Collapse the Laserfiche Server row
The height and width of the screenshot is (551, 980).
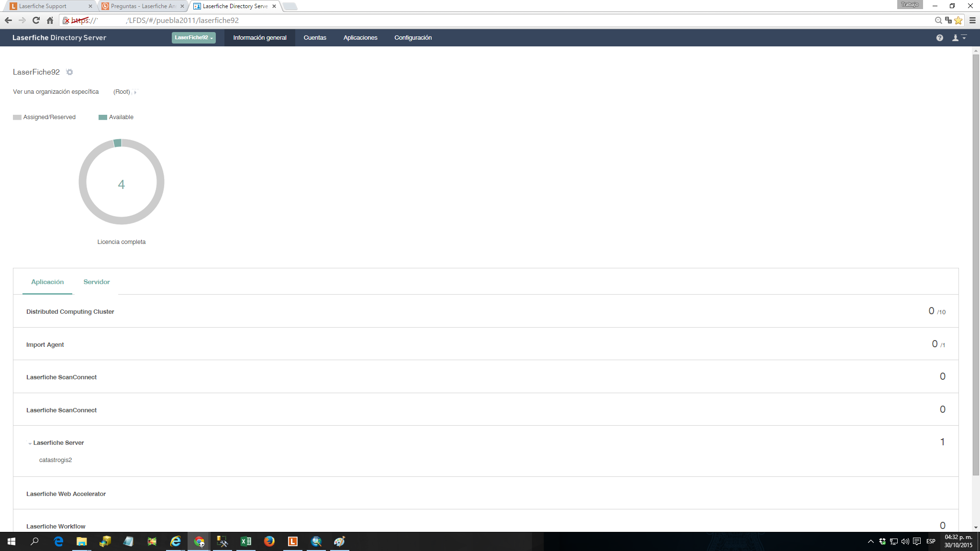[30, 443]
